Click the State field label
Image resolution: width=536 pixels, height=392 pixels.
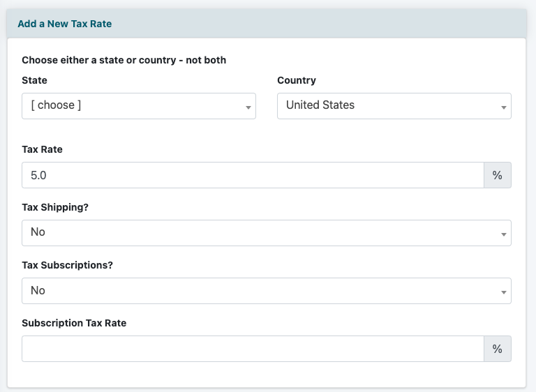tap(35, 80)
